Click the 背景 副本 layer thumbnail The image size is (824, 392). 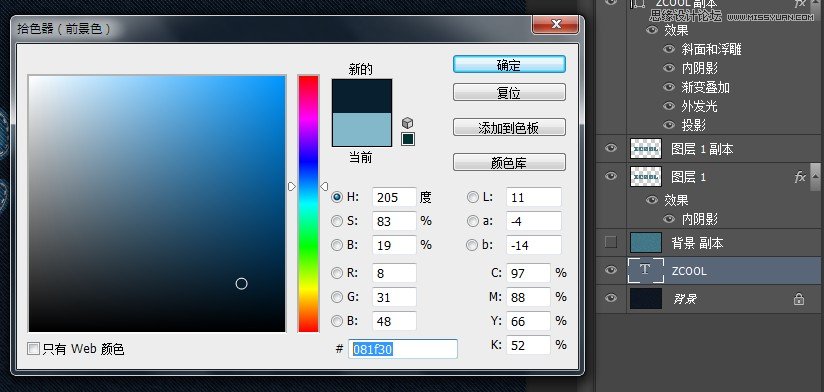[645, 243]
